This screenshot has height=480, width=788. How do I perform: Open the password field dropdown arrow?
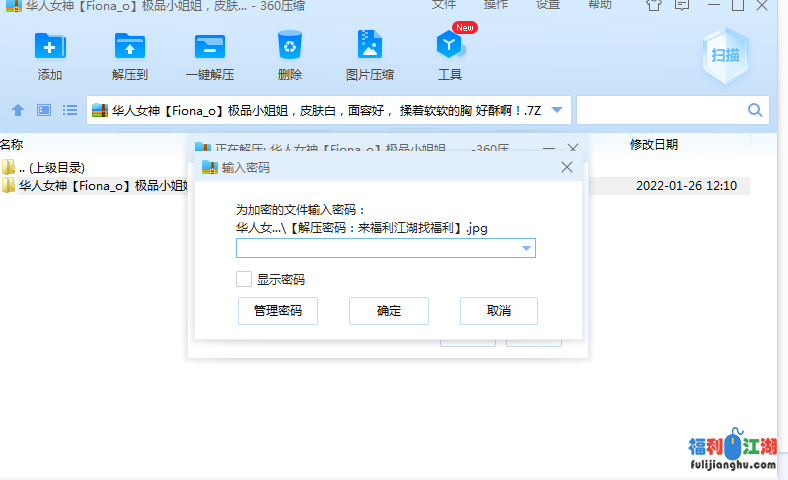[x=526, y=249]
